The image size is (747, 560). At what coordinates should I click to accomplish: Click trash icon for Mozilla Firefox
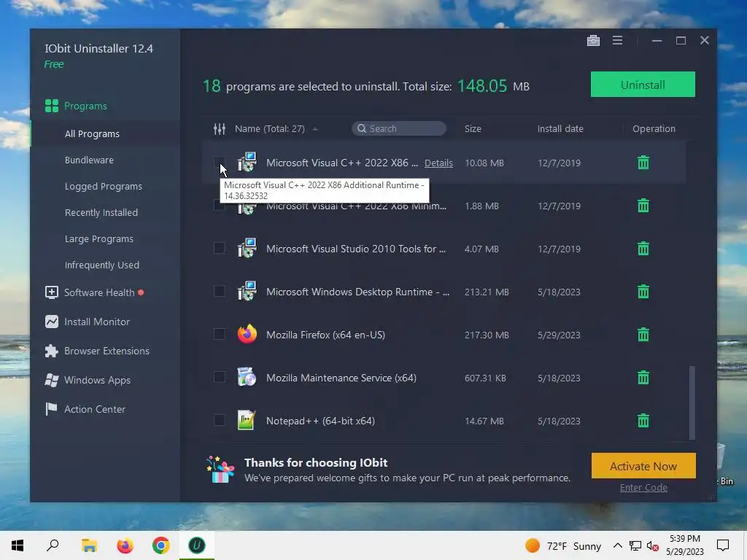(x=643, y=335)
